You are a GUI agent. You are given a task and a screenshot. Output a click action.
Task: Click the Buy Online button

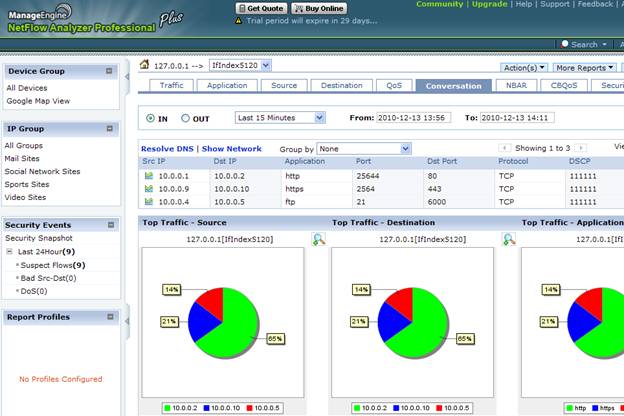[x=319, y=8]
